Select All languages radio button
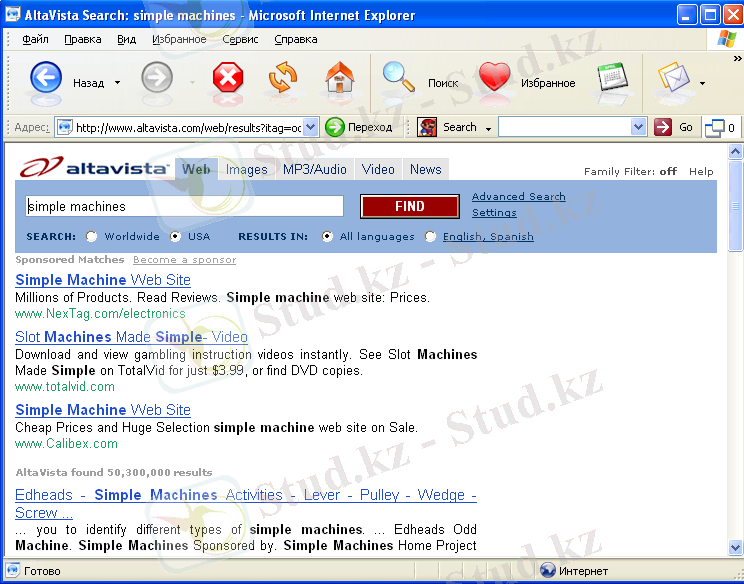Image resolution: width=744 pixels, height=584 pixels. click(327, 236)
